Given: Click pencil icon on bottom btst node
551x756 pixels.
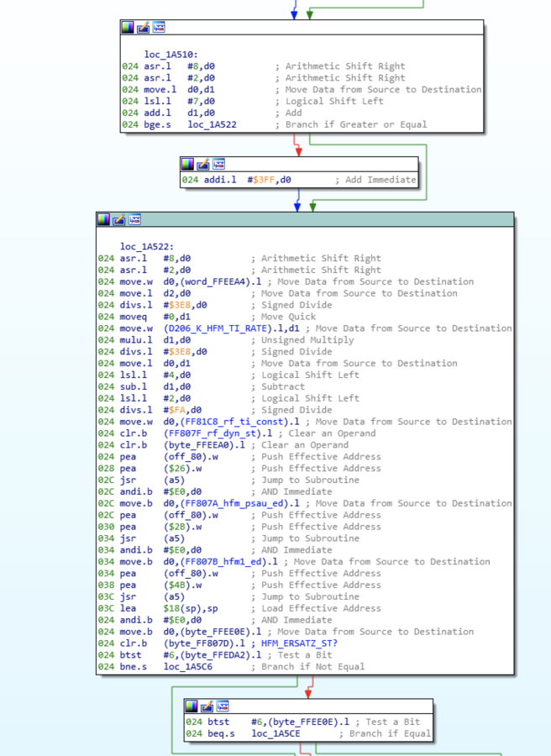Looking at the screenshot, I should 206,706.
